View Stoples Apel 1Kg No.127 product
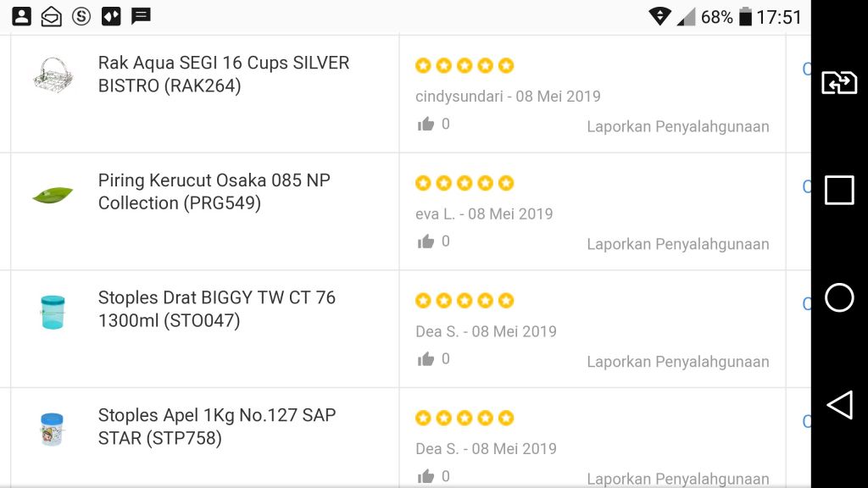The width and height of the screenshot is (868, 488). 217,426
